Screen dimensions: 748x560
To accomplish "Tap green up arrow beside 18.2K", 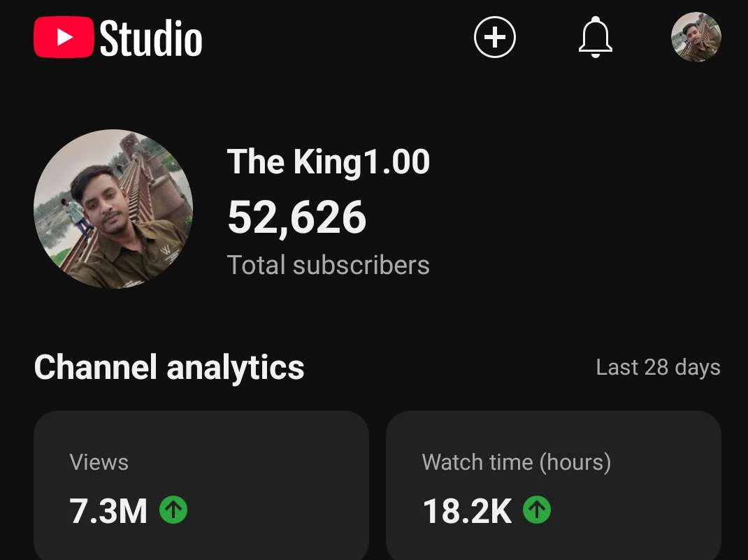I will point(537,510).
